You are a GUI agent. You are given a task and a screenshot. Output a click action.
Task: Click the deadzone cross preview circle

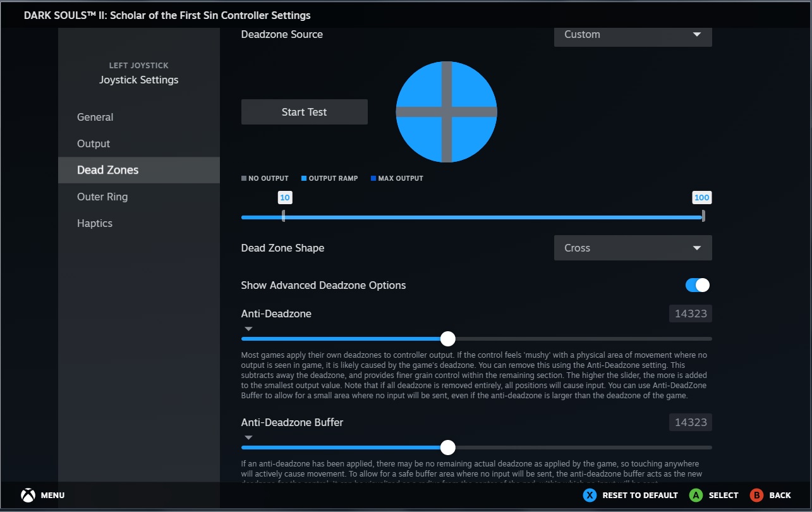pos(446,112)
